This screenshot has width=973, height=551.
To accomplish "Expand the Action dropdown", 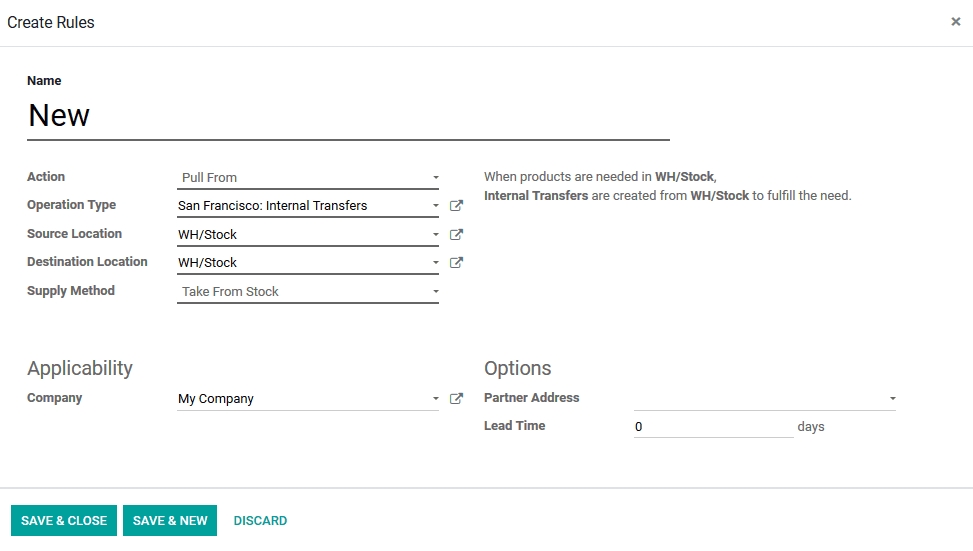I will pos(308,178).
